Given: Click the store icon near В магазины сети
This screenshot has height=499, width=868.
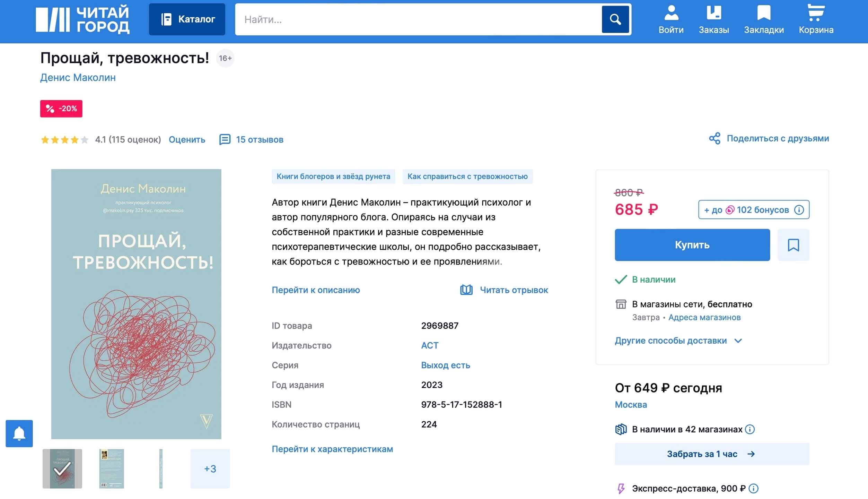Looking at the screenshot, I should click(x=621, y=304).
